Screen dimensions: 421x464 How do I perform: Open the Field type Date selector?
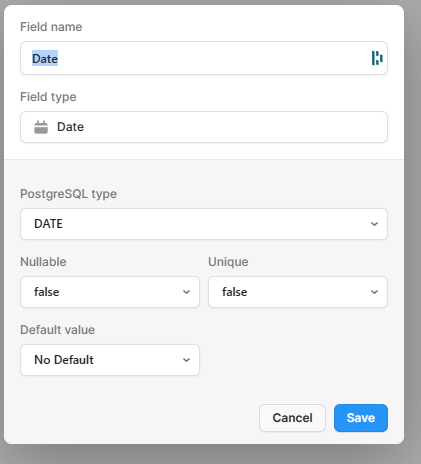pos(204,127)
